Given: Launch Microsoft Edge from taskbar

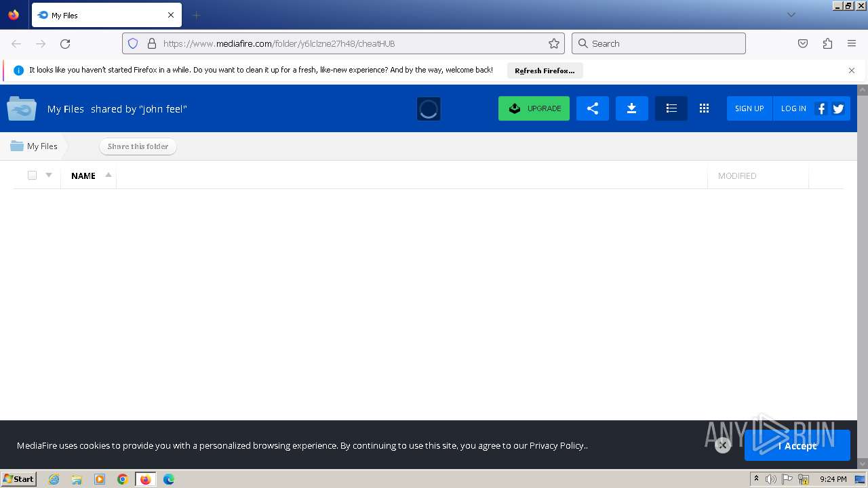Looking at the screenshot, I should click(x=169, y=479).
